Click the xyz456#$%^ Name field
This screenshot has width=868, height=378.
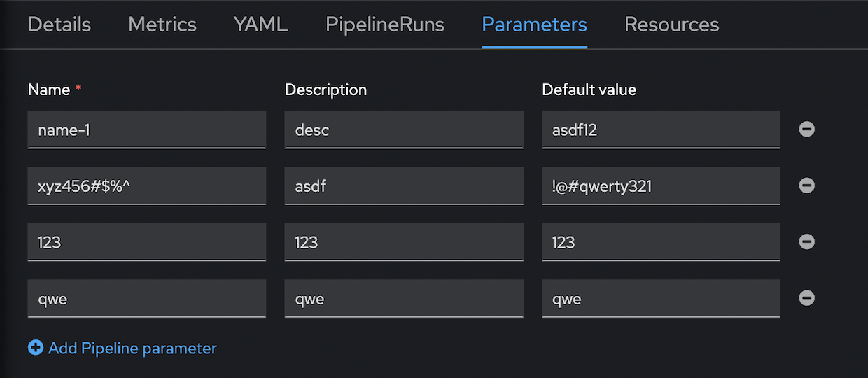[147, 185]
